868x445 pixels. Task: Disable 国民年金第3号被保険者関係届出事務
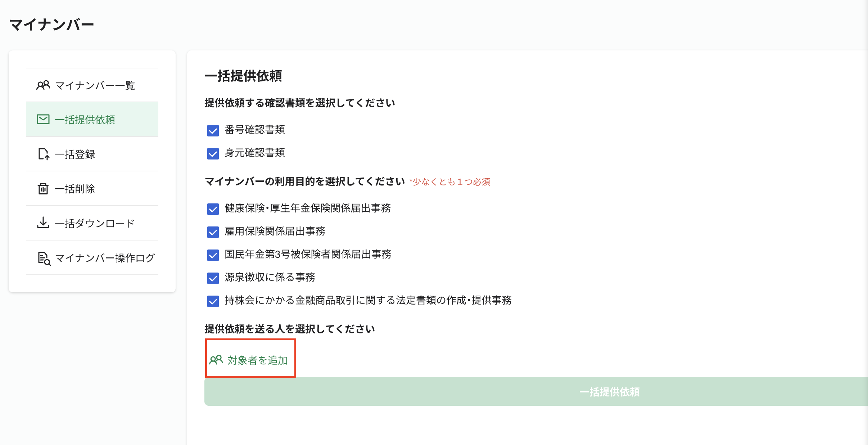coord(212,255)
